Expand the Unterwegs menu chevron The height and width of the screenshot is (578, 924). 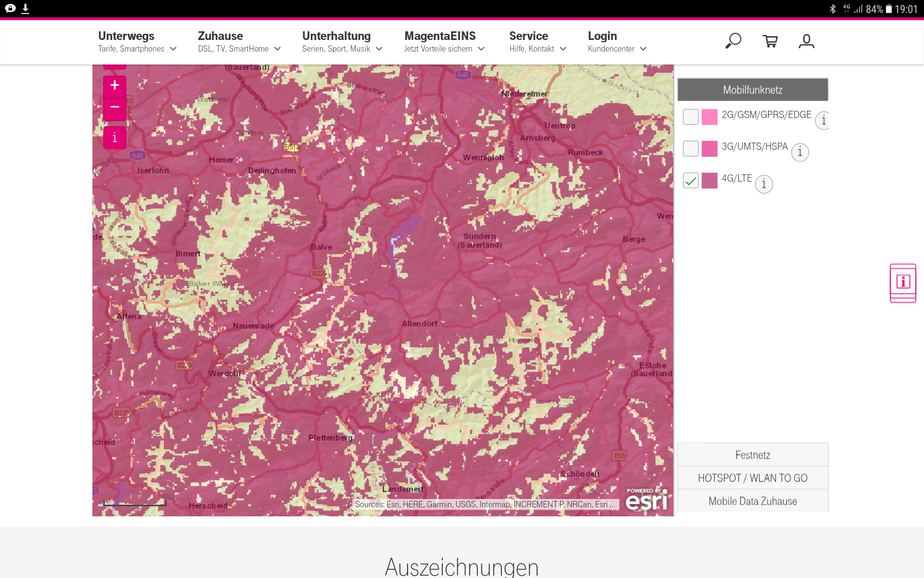pyautogui.click(x=173, y=49)
